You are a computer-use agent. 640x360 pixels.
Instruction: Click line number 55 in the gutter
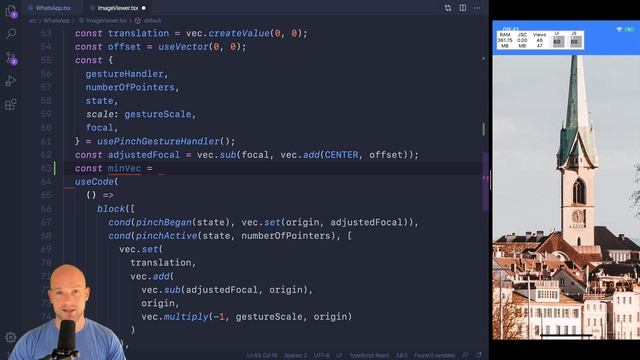[x=46, y=60]
